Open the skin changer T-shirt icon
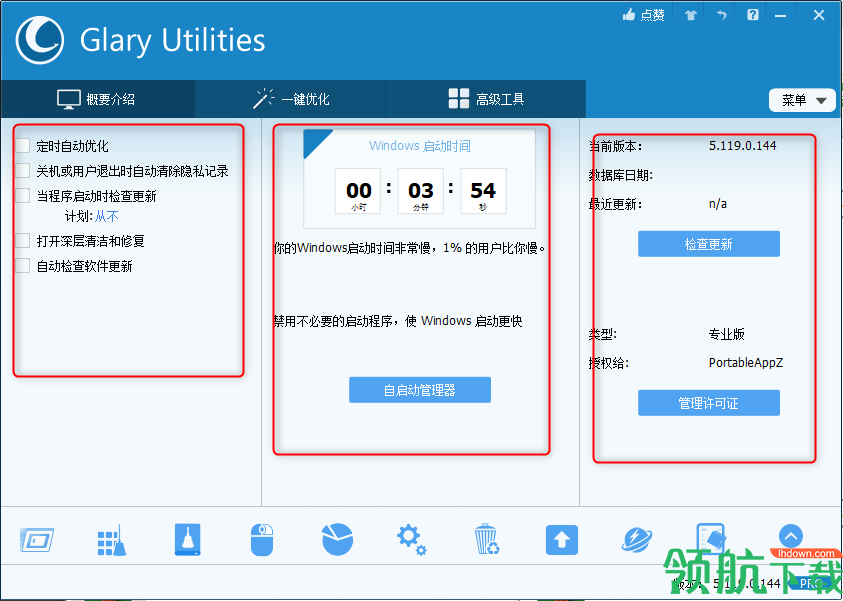Viewport: 843px width, 601px height. click(x=691, y=15)
